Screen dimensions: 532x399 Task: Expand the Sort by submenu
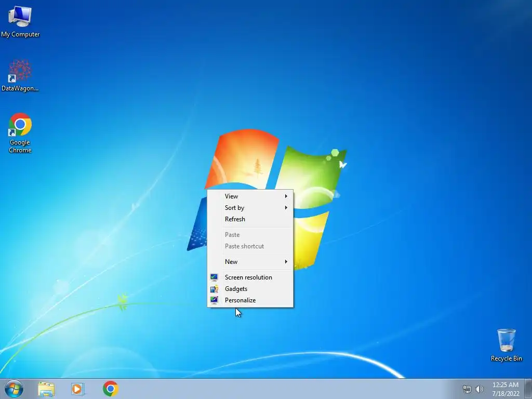click(250, 208)
